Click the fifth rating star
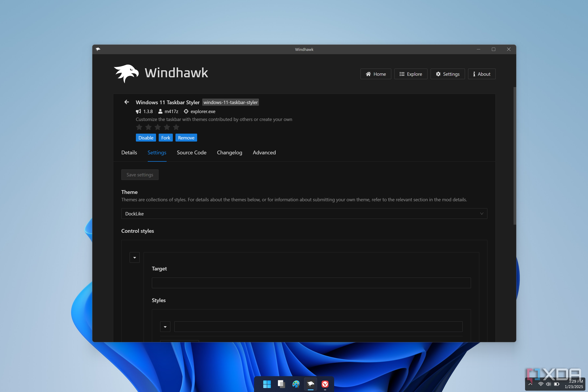Viewport: 588px width, 392px height. click(176, 127)
